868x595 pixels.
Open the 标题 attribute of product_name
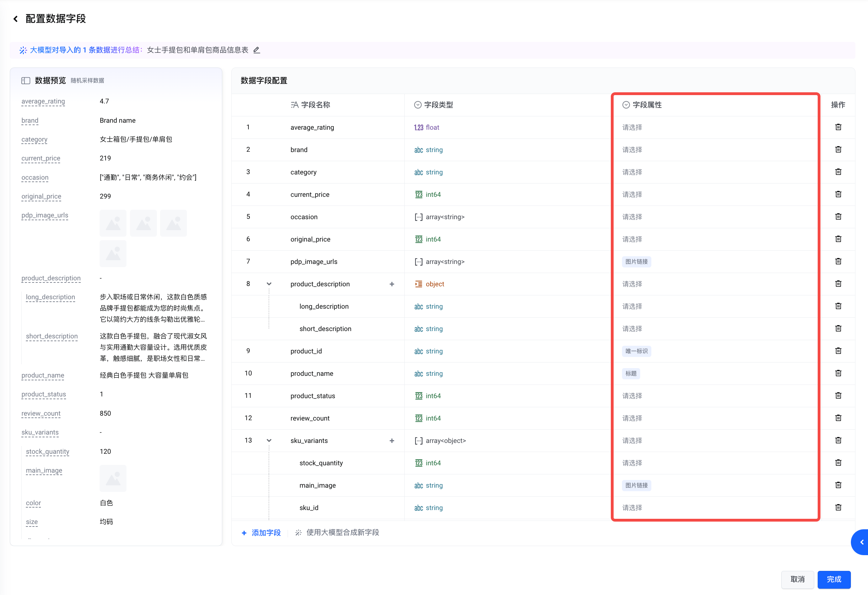[631, 373]
